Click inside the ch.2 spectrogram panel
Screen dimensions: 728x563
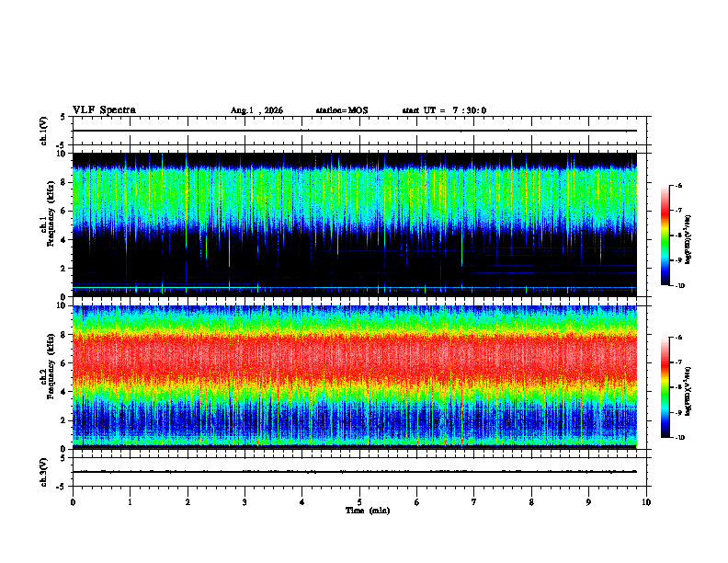(x=355, y=377)
